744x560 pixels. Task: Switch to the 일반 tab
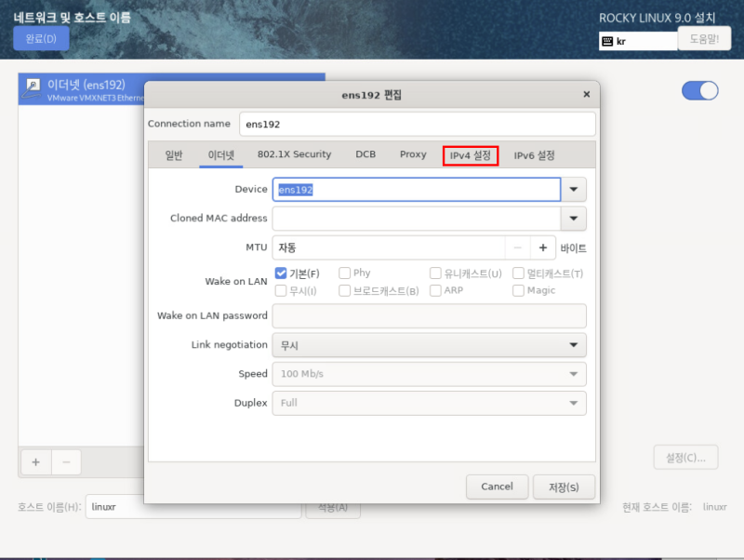click(174, 154)
